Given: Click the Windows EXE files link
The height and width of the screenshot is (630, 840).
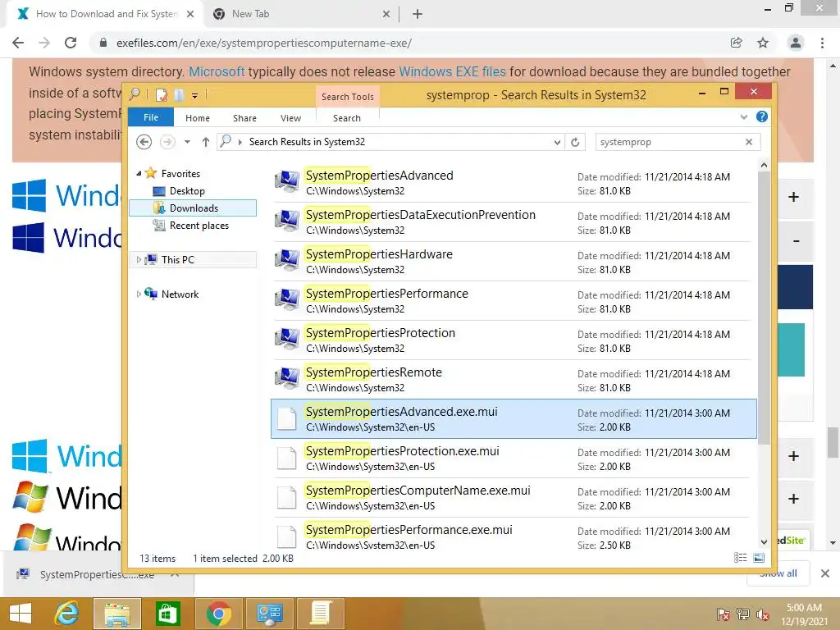Looking at the screenshot, I should tap(452, 71).
